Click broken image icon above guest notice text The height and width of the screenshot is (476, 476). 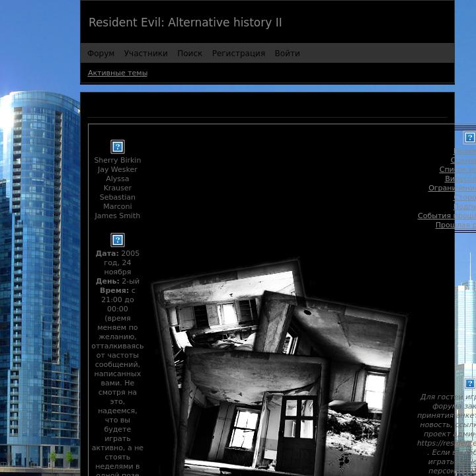[x=469, y=383]
